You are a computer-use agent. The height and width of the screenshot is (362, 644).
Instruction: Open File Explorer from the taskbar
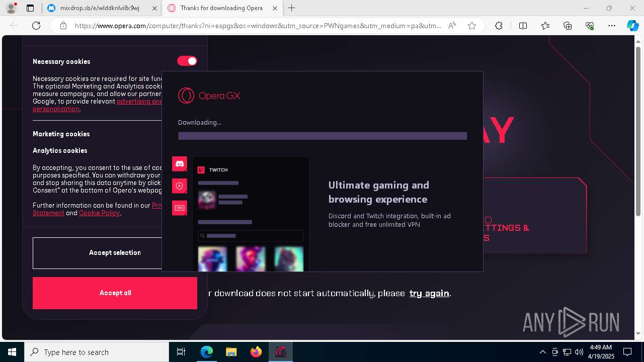(231, 352)
